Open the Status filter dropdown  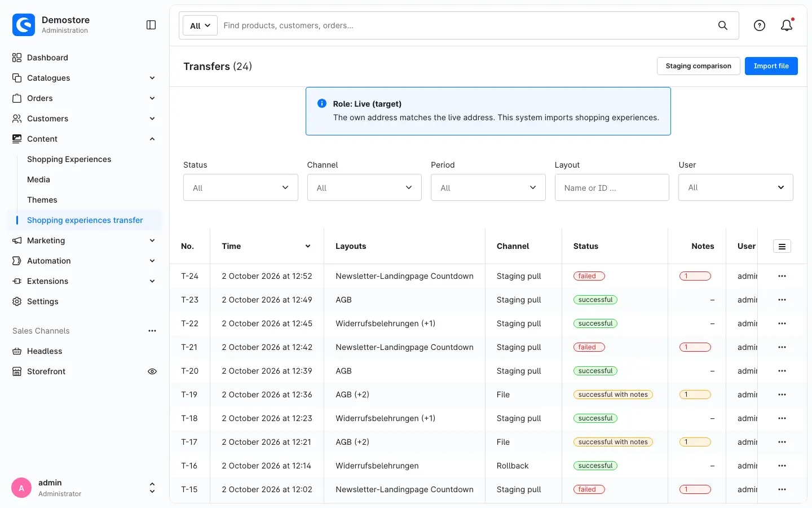(x=241, y=187)
